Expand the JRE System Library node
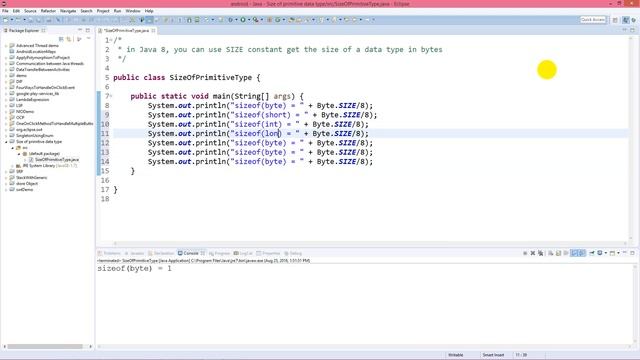This screenshot has height=360, width=640. [12, 166]
